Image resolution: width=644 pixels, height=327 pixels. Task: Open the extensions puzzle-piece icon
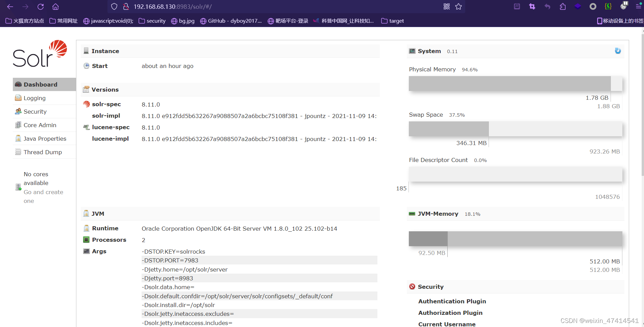563,6
